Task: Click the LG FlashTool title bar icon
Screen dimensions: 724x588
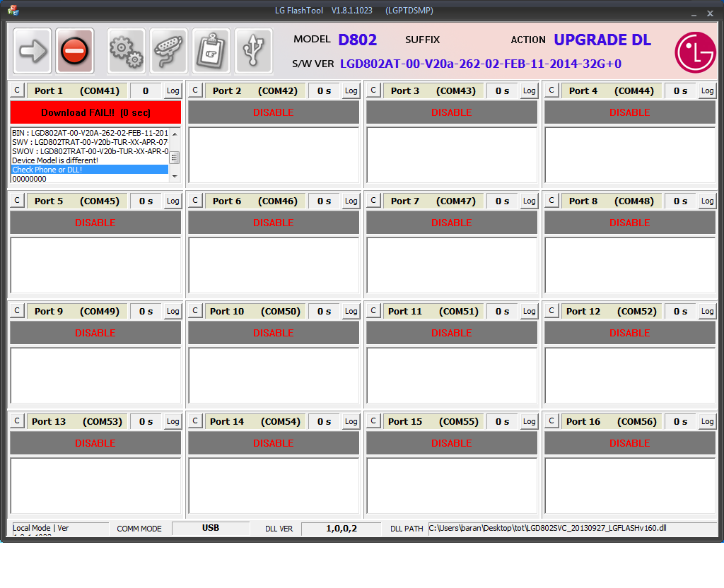Action: (13, 10)
